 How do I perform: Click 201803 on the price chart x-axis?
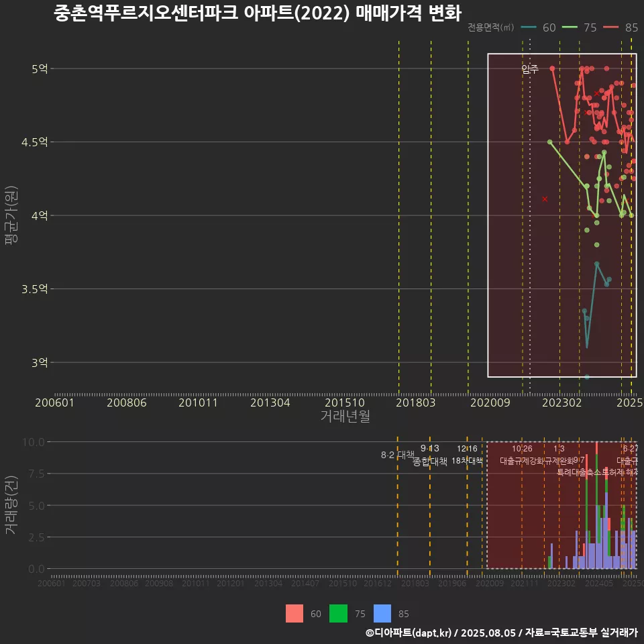[x=416, y=402]
